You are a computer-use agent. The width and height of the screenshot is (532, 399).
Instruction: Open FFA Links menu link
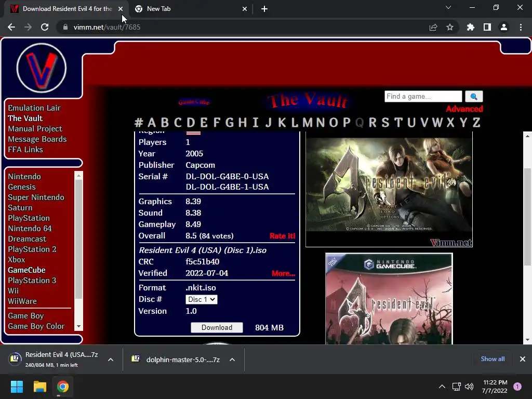[25, 150]
